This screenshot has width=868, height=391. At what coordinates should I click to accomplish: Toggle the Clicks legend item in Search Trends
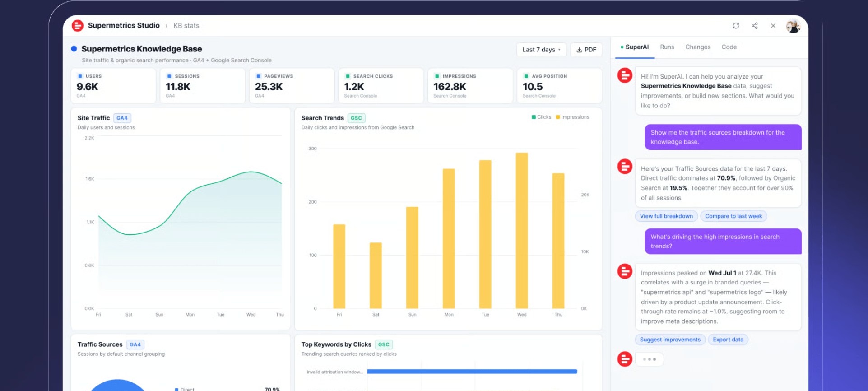click(x=541, y=117)
